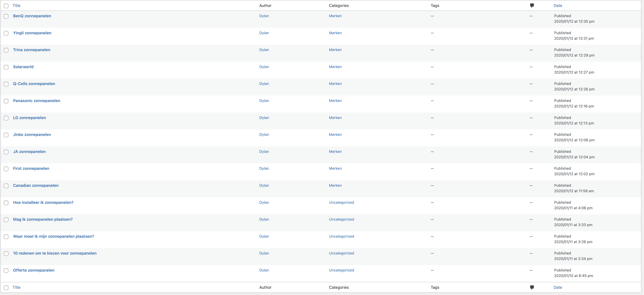Image resolution: width=644 pixels, height=295 pixels.
Task: Click the Date sort link in the footer
Action: pyautogui.click(x=558, y=287)
